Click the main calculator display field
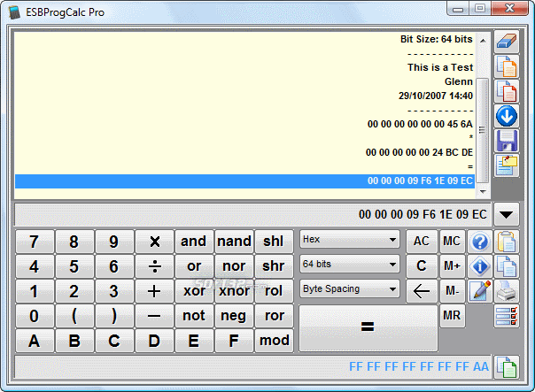The height and width of the screenshot is (392, 535). tap(252, 215)
